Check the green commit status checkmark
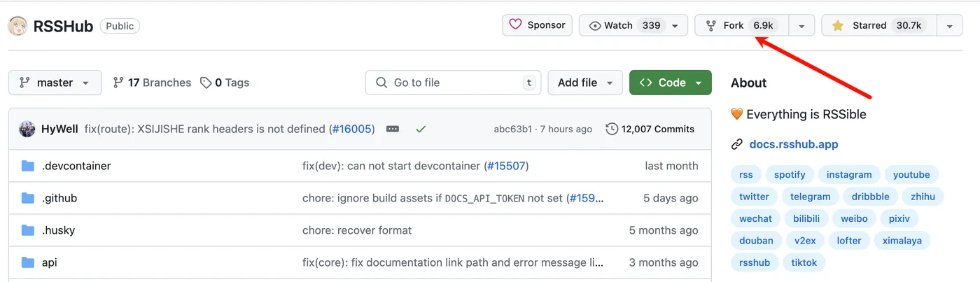This screenshot has height=282, width=980. click(x=421, y=129)
